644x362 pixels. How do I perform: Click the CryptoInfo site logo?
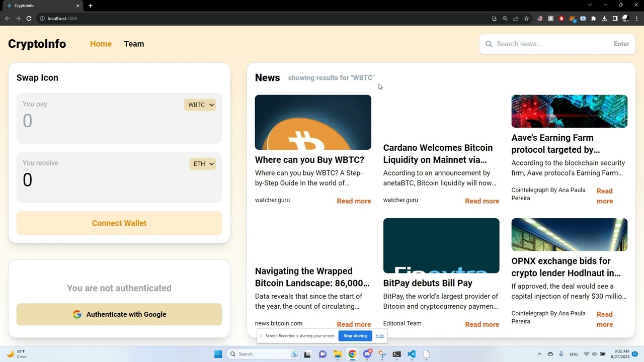tap(37, 44)
